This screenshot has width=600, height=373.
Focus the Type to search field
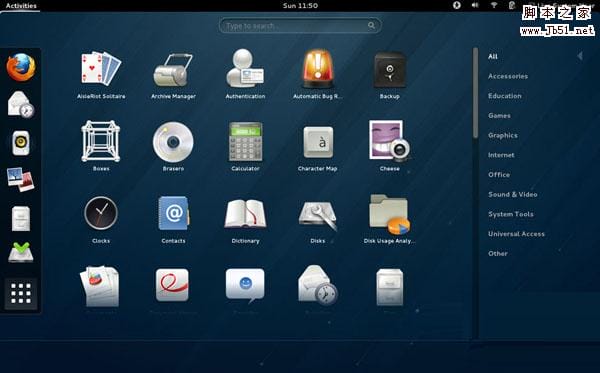[x=300, y=26]
